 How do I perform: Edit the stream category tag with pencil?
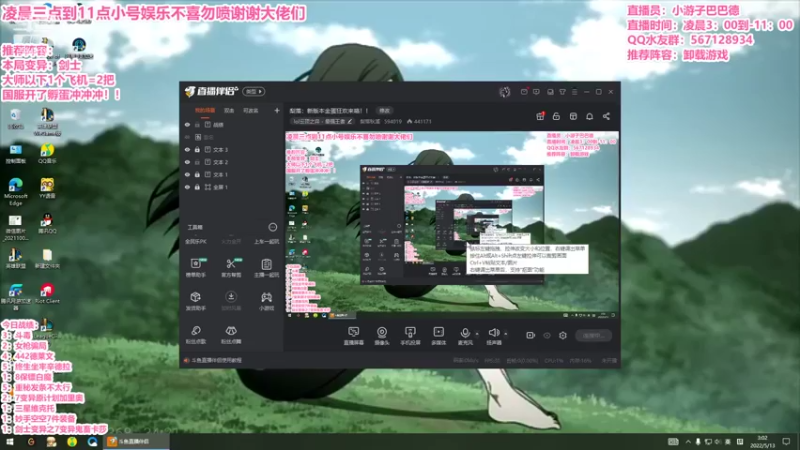point(349,121)
